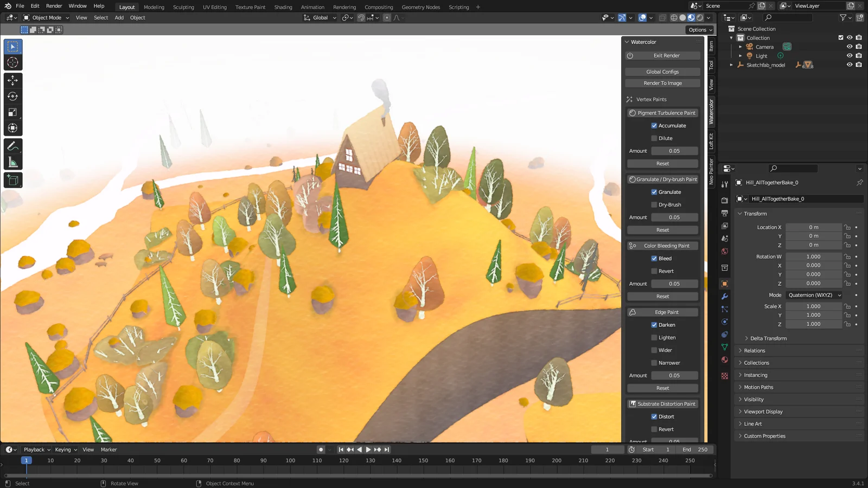Select the Measure tool
Image resolution: width=868 pixels, height=488 pixels.
click(x=13, y=161)
